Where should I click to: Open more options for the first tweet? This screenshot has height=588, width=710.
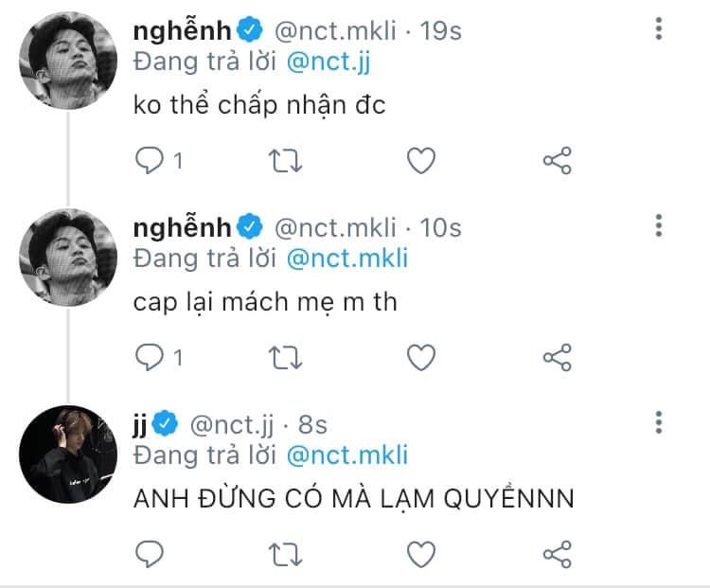pos(660,31)
